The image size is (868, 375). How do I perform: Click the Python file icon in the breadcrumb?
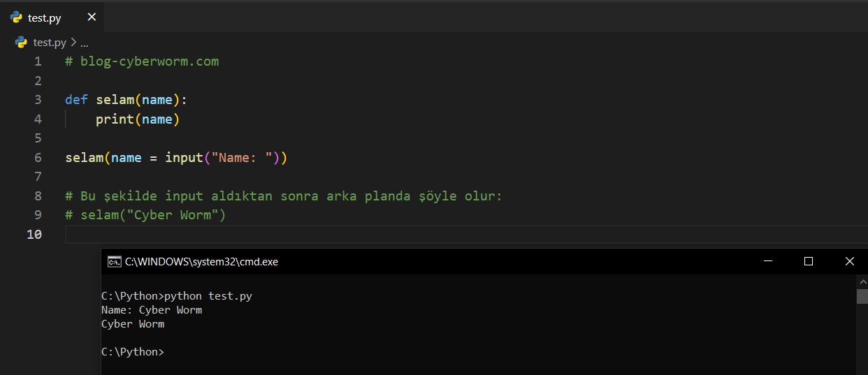(21, 43)
